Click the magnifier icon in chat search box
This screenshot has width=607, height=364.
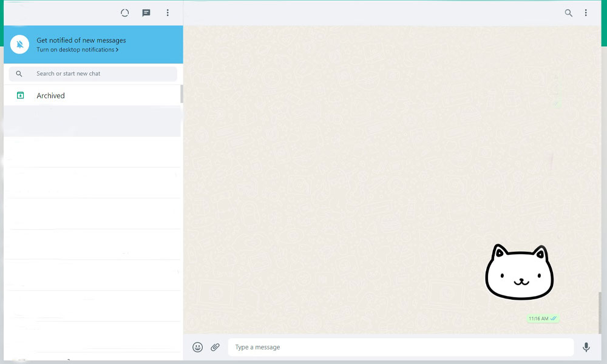point(19,74)
